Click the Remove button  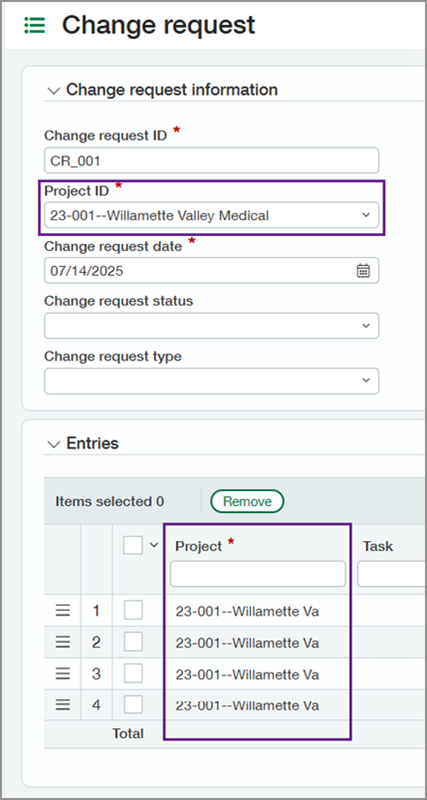tap(247, 502)
